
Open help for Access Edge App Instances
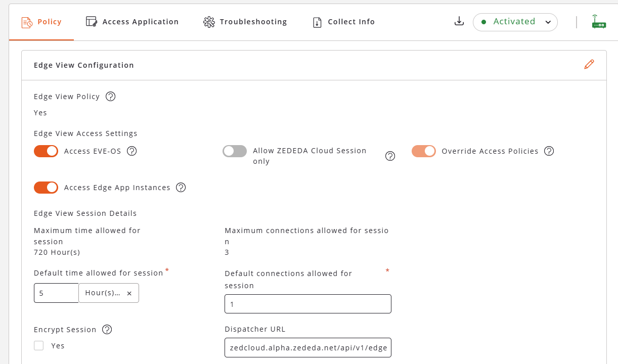tap(181, 188)
